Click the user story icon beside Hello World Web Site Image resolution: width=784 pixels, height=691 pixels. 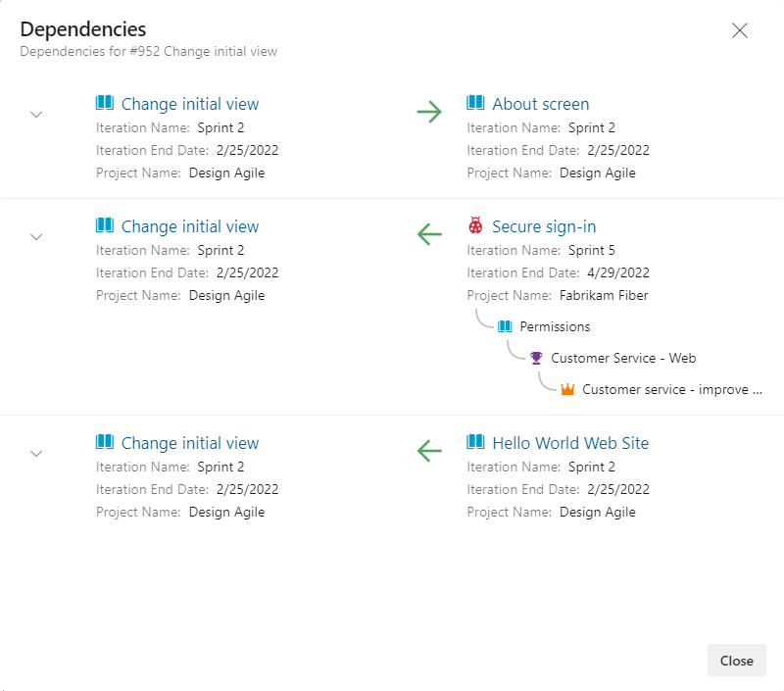pyautogui.click(x=474, y=442)
